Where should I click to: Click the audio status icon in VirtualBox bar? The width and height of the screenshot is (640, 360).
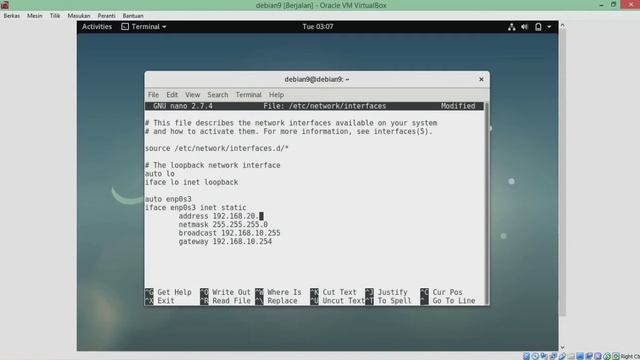[544, 356]
